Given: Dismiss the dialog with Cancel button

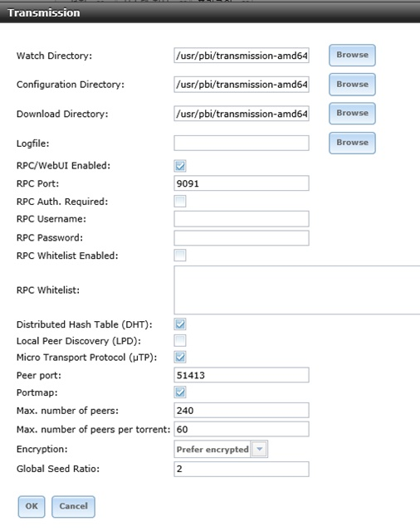Looking at the screenshot, I should click(74, 507).
